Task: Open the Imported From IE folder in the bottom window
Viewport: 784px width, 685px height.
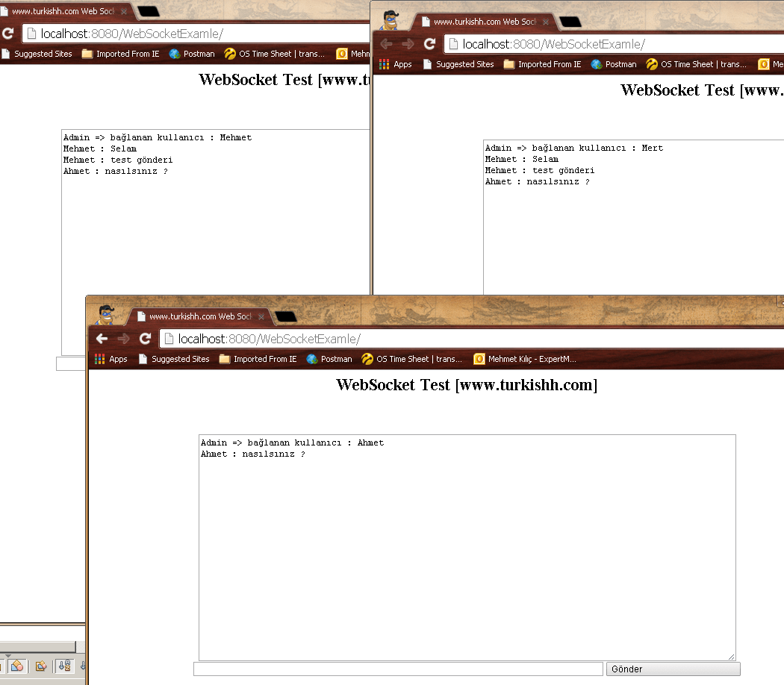Action: [x=258, y=359]
